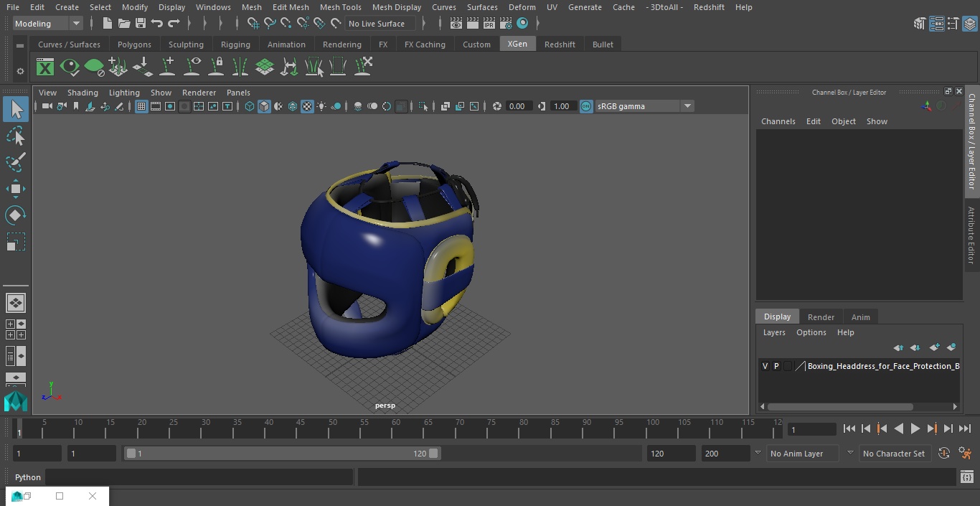Open the XGen window shelf icon
Screen dimensions: 980x506
pyautogui.click(x=45, y=67)
